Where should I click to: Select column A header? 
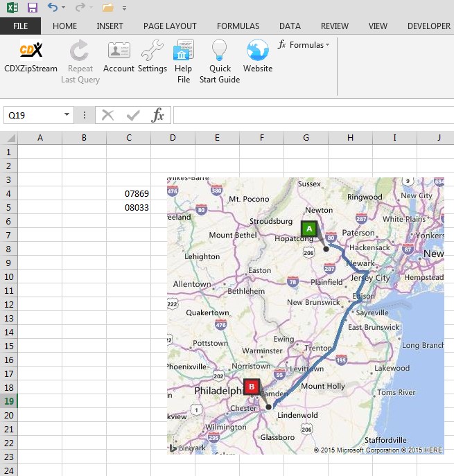click(x=40, y=138)
